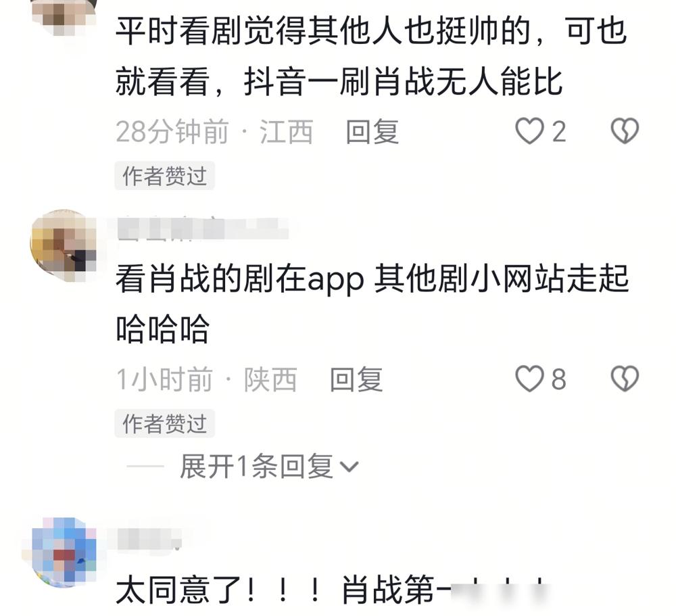Tap the 1小时前 · 陕西 timestamp
676x616 pixels.
point(206,379)
